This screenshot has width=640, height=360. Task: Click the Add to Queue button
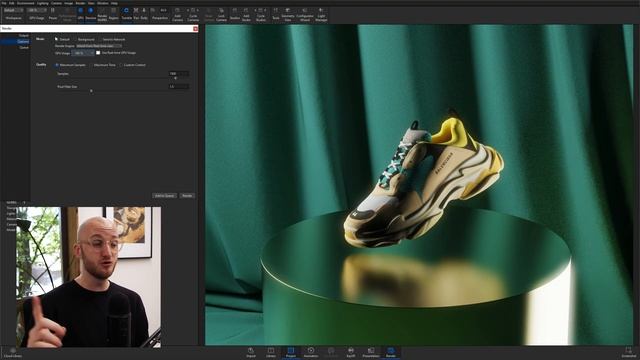click(x=165, y=196)
